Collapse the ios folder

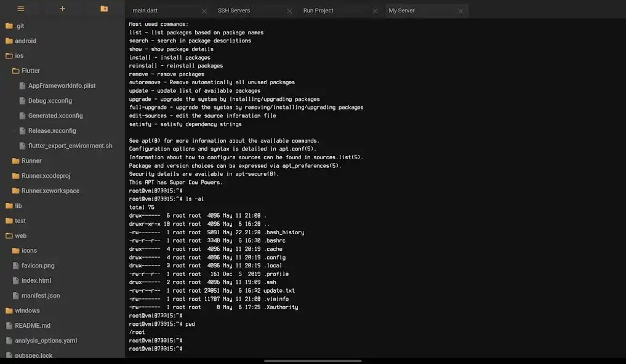point(19,56)
